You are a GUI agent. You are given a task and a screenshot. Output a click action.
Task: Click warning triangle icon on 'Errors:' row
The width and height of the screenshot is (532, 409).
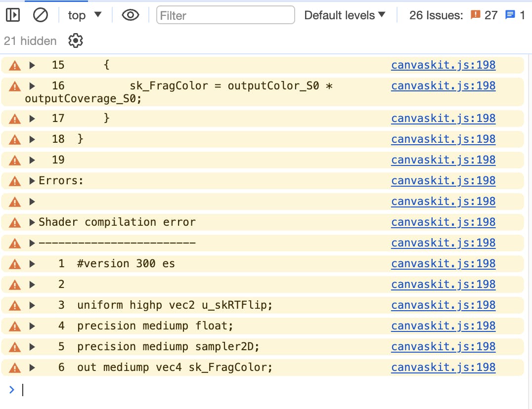[15, 181]
